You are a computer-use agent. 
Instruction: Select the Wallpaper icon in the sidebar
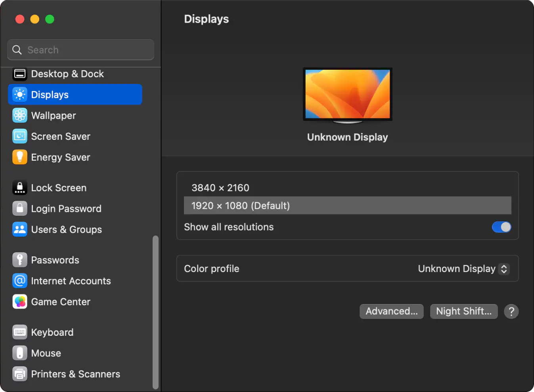[20, 115]
